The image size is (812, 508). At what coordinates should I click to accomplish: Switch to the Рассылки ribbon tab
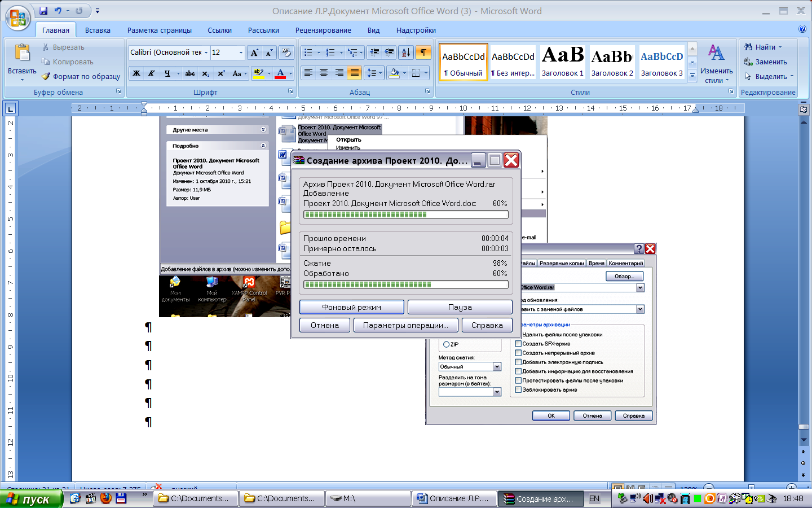[x=263, y=30]
